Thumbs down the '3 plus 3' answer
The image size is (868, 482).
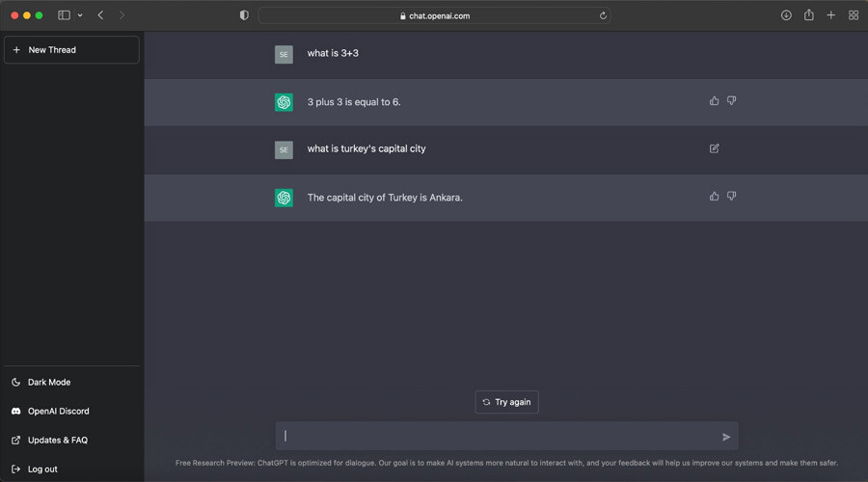coord(731,100)
